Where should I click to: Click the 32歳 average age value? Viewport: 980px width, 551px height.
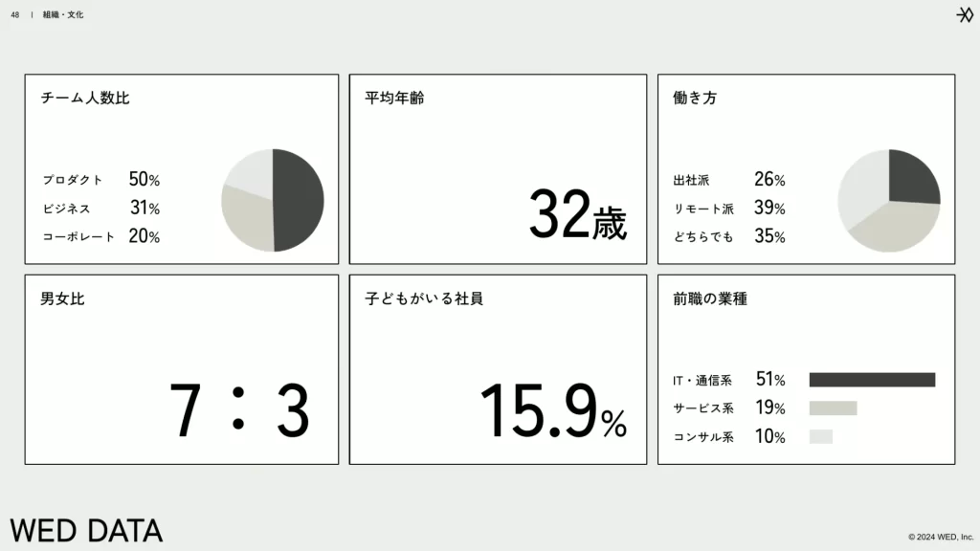tap(577, 214)
